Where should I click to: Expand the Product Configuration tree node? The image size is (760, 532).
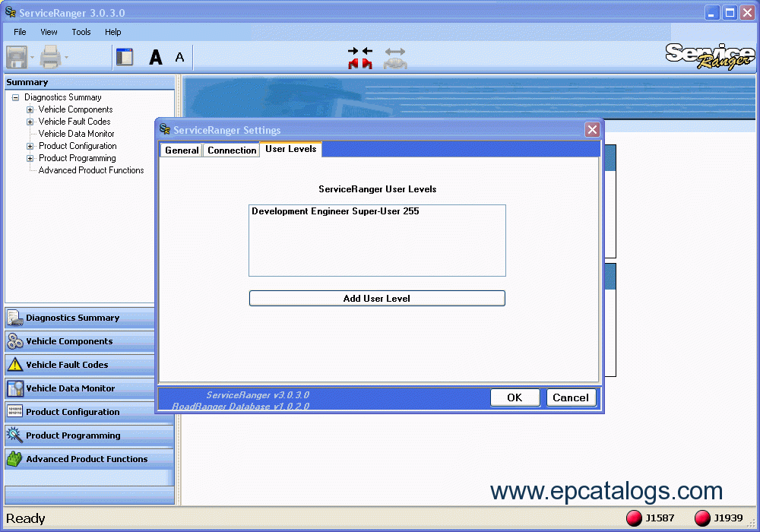coord(30,146)
